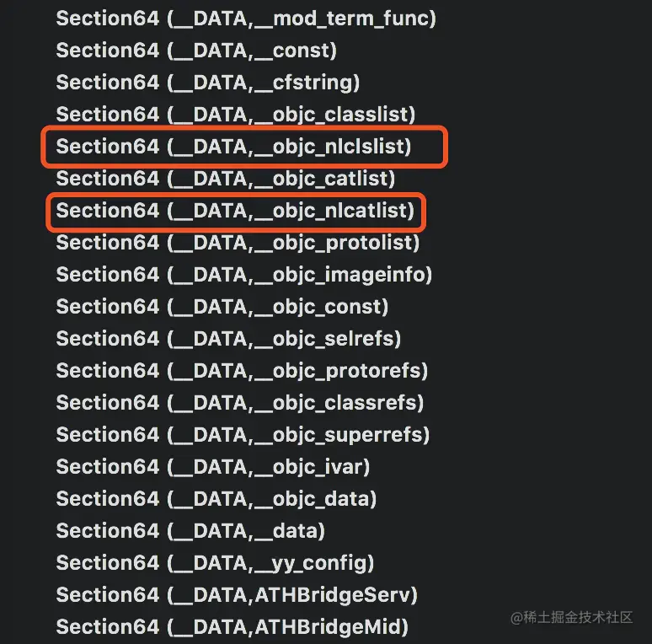Image resolution: width=652 pixels, height=644 pixels.
Task: Click the __yy_config section entry
Action: click(215, 563)
